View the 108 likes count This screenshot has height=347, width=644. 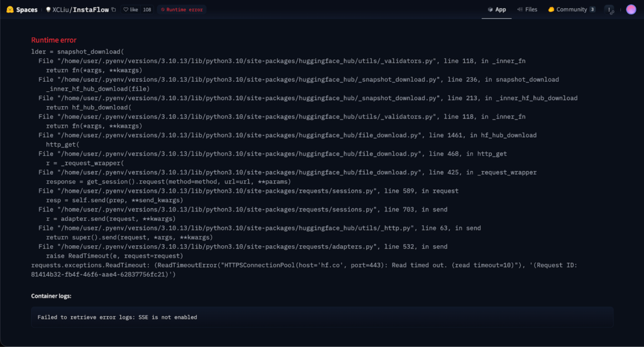point(147,10)
